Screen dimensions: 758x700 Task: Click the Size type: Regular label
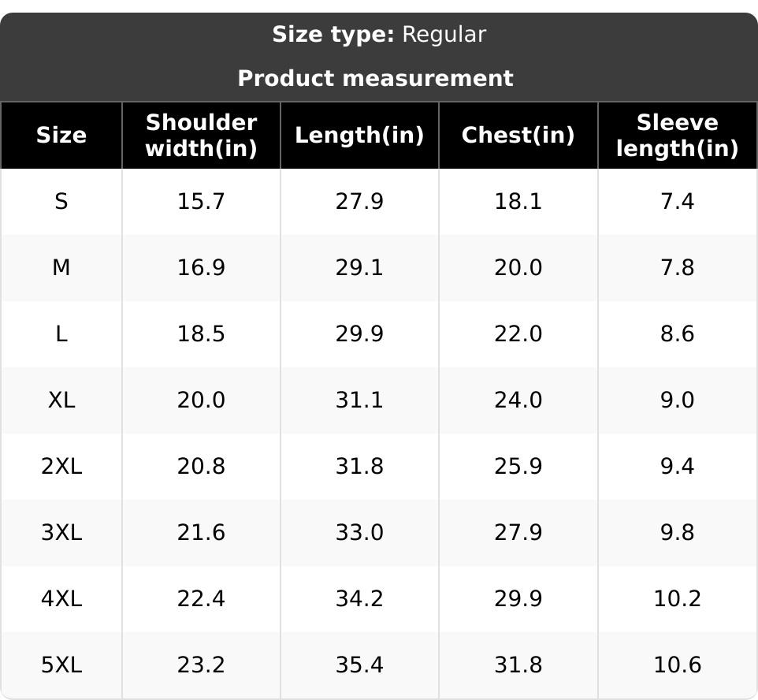coord(379,35)
